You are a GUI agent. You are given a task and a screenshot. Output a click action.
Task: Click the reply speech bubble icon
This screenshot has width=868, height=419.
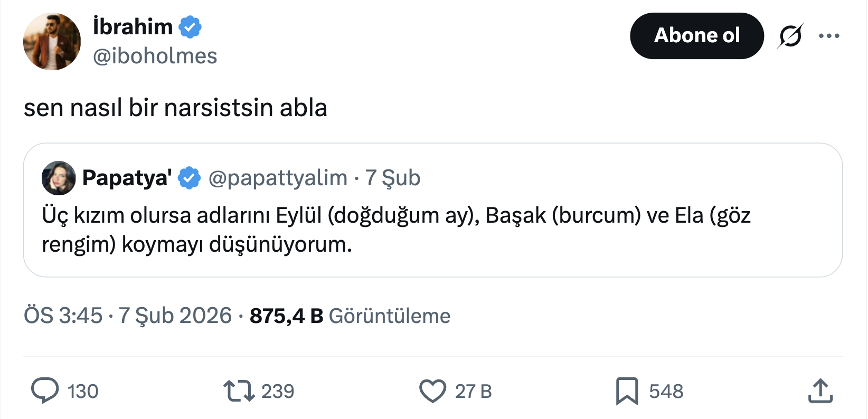tap(45, 391)
